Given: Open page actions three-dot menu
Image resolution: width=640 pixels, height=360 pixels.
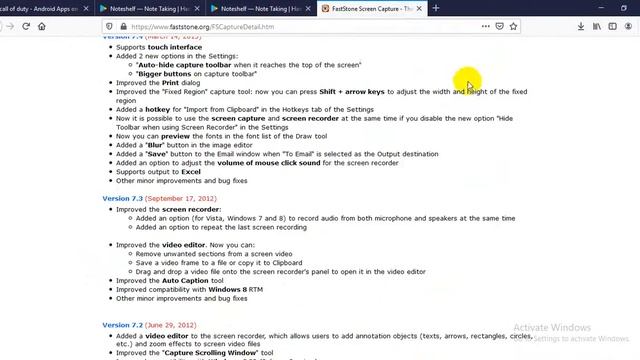Looking at the screenshot, I should click(x=485, y=27).
